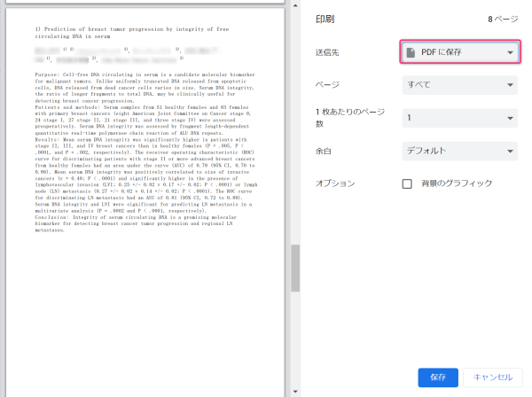Screen dimensions: 532x397
Task: Expand the 余白 dropdown showing デフォルト
Action: tap(459, 151)
